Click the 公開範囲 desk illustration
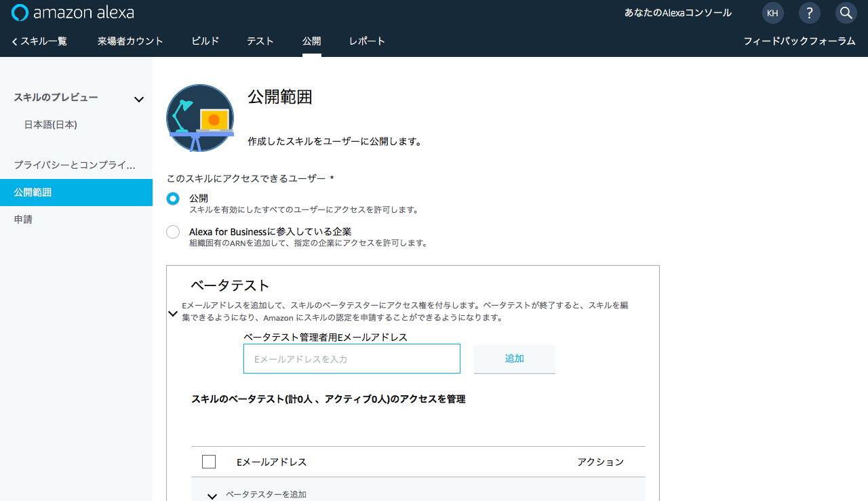Screen dimensions: 868x501 tap(200, 118)
